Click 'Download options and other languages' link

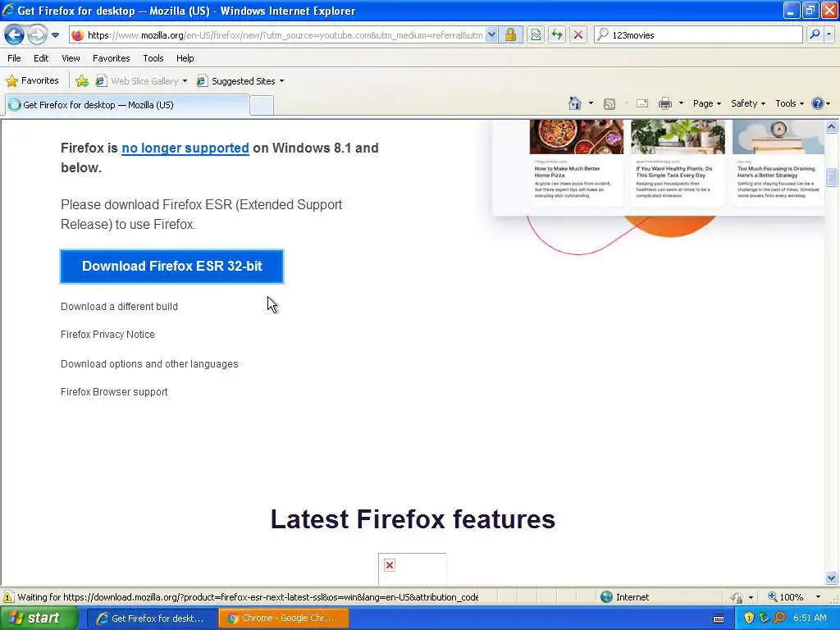click(x=149, y=363)
